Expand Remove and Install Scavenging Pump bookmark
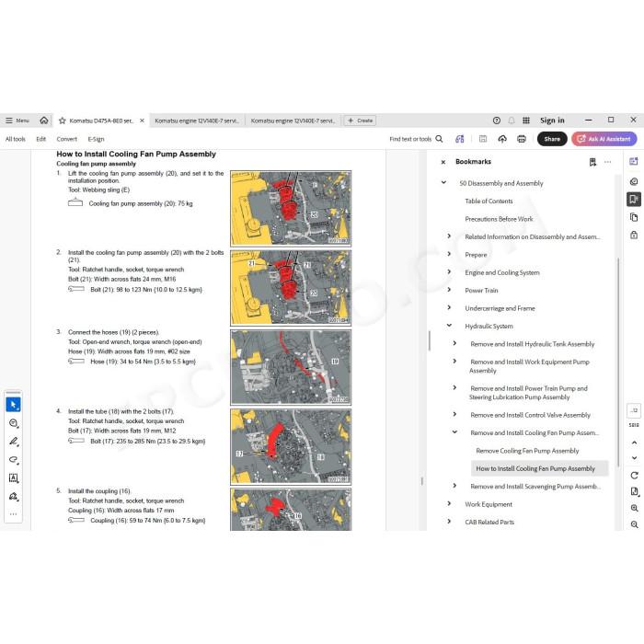 pos(454,486)
